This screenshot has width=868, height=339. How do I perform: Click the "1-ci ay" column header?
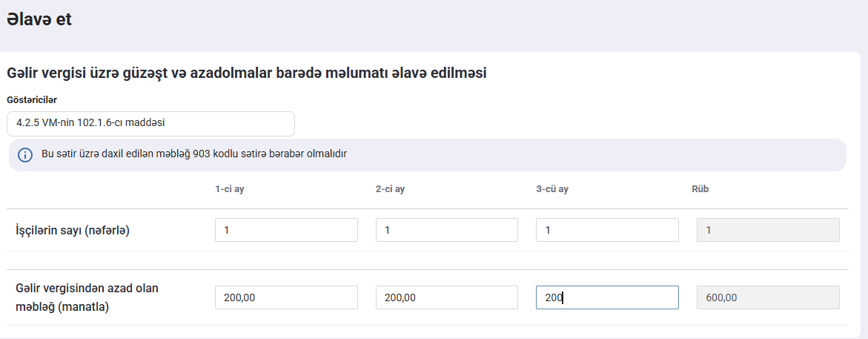click(230, 189)
